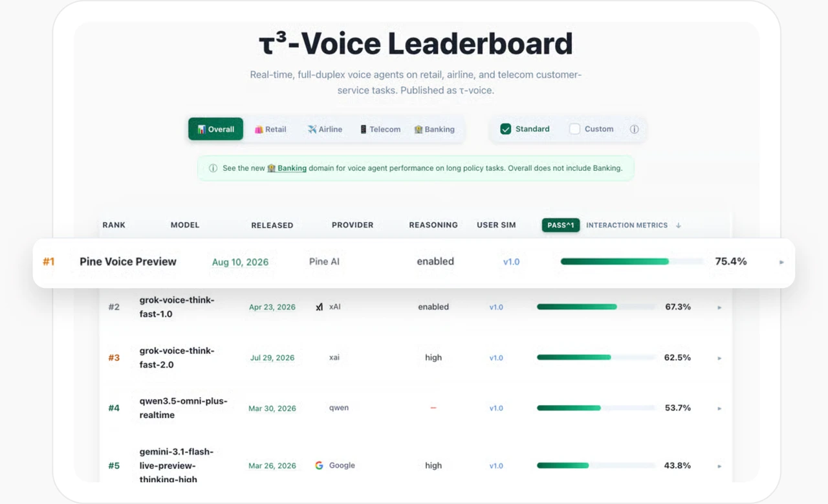The image size is (828, 504).
Task: Click the Mar 30, 2026 release date
Action: pyautogui.click(x=272, y=408)
